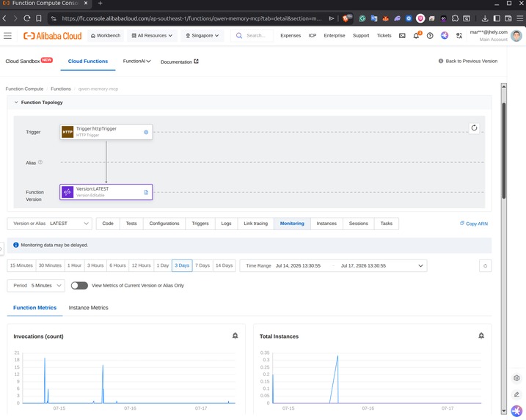Click the browser address bar

(191, 18)
